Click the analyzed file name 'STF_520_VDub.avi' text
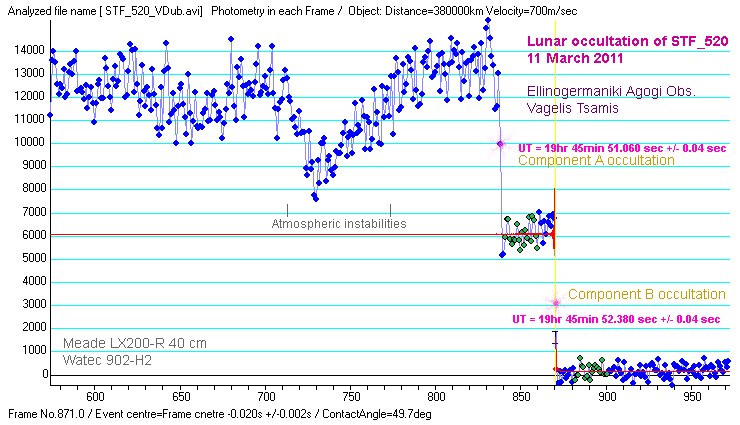This screenshot has width=740, height=425. coord(153,11)
